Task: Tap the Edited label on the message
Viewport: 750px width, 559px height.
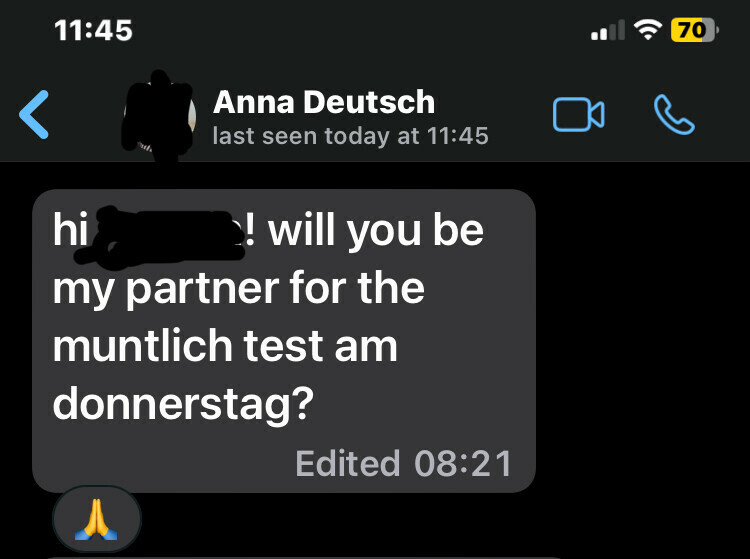Action: coord(347,463)
